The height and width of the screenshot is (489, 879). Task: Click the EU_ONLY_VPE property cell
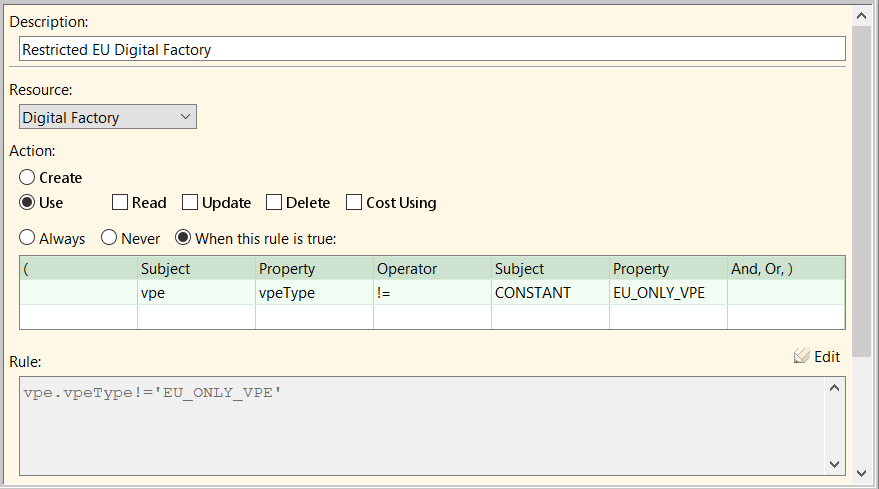(x=668, y=293)
